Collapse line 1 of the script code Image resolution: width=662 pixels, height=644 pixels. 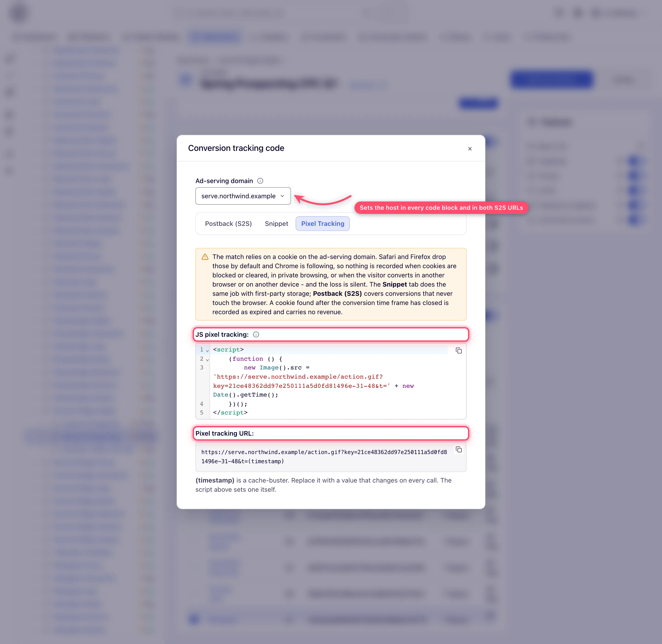coord(207,351)
